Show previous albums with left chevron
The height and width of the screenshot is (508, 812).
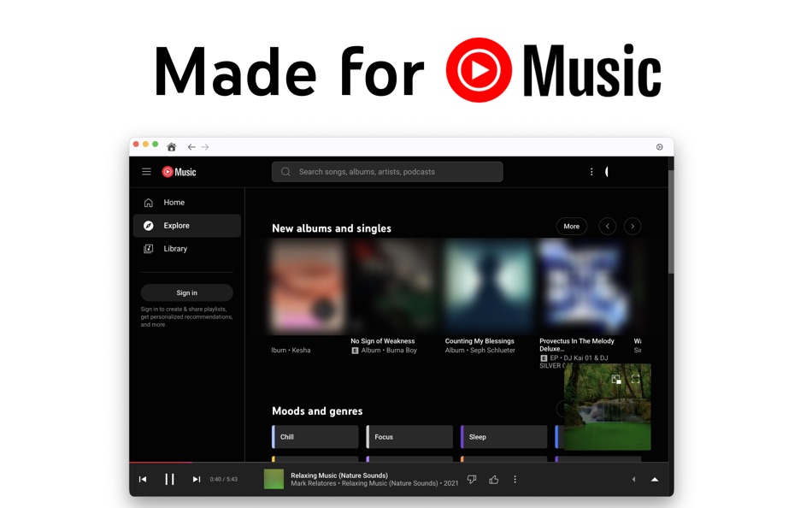608,227
